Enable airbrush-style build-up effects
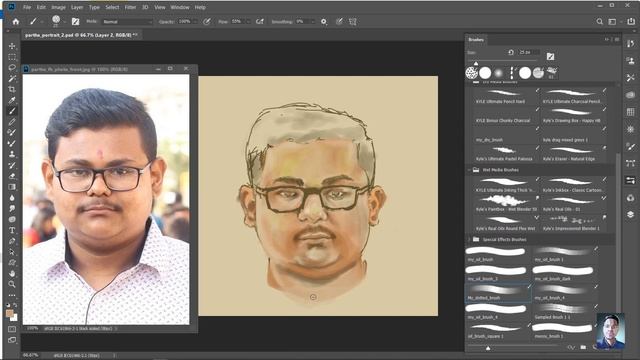Screen dimensions: 640x360 point(260,22)
